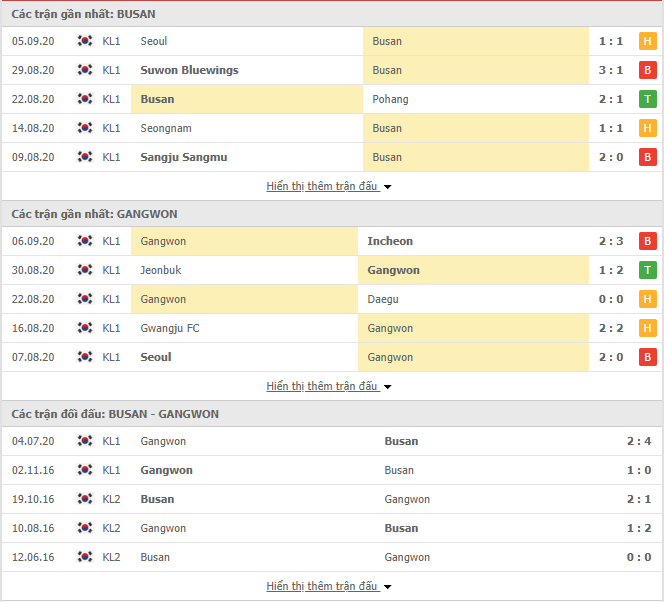Screen dimensions: 664x602
Task: Click the orange H badge for Gwangju FC match
Action: pyautogui.click(x=647, y=329)
